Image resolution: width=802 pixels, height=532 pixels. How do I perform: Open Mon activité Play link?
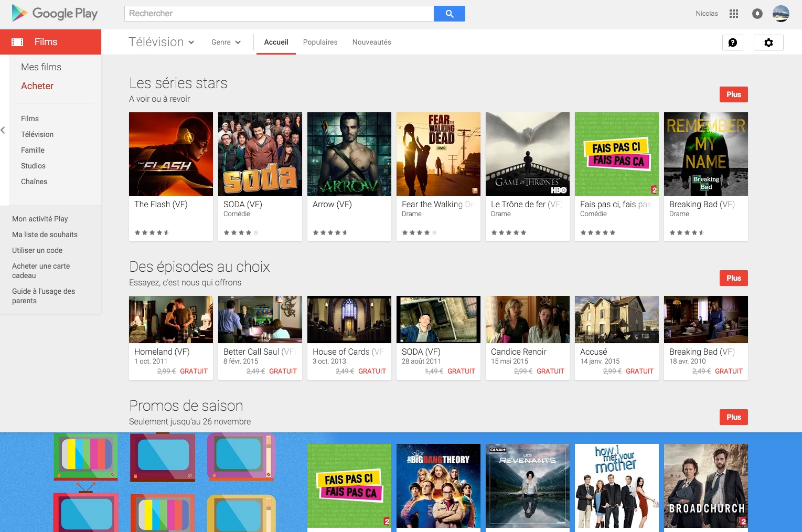[x=40, y=219]
